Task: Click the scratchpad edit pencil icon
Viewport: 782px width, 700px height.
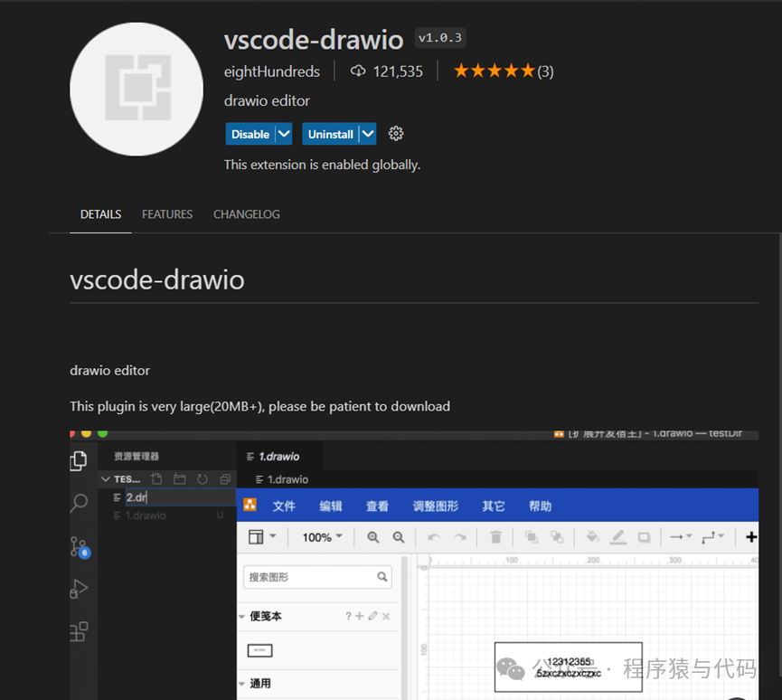Action: point(372,616)
